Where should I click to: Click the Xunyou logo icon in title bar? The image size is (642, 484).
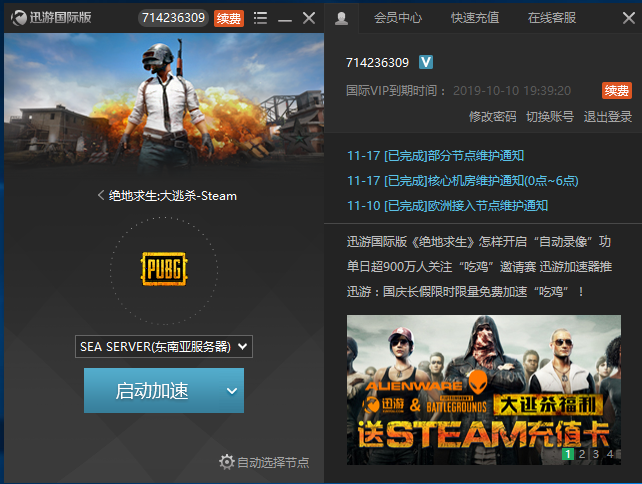(18, 18)
